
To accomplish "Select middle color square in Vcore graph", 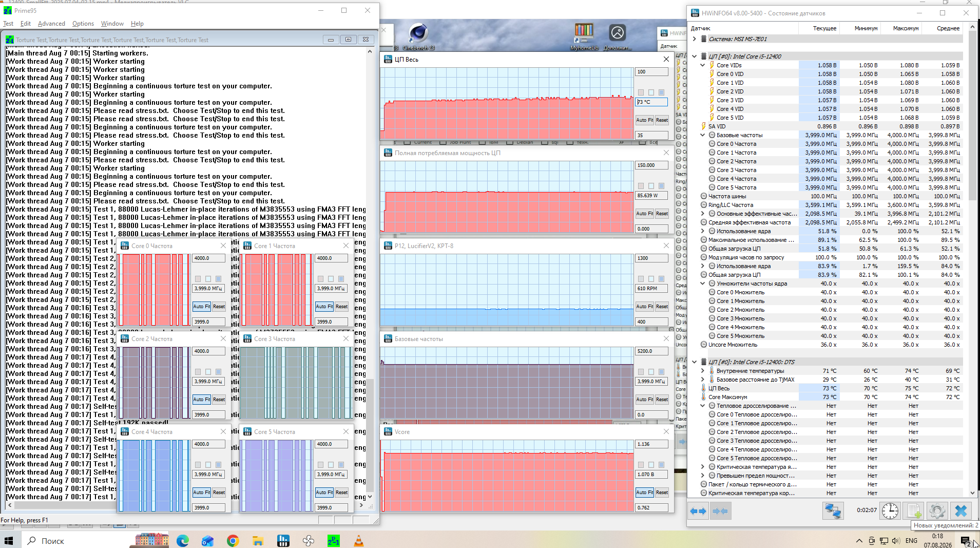I will click(x=651, y=465).
